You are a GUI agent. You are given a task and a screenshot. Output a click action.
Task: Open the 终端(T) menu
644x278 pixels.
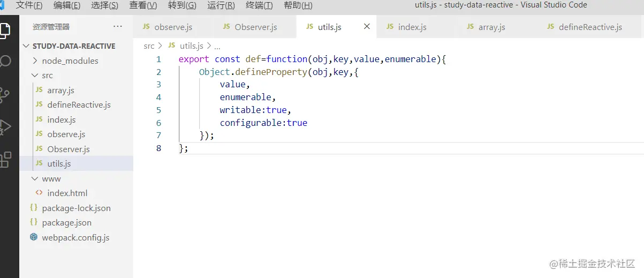(259, 5)
